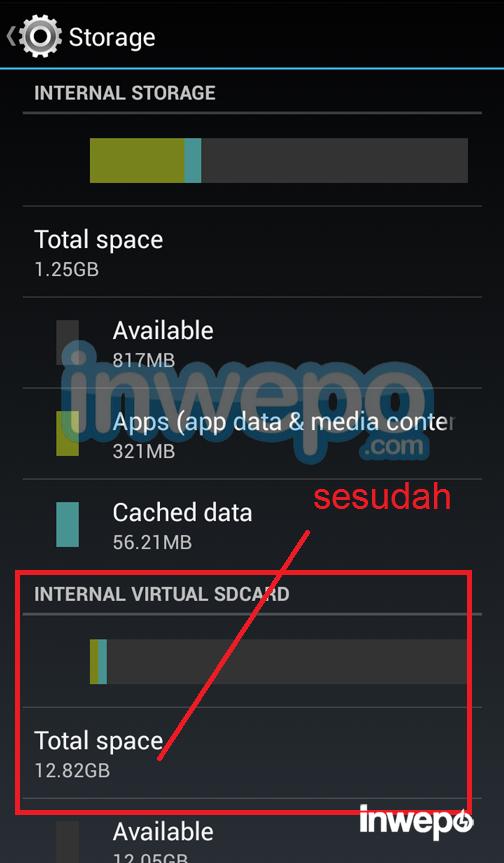The height and width of the screenshot is (863, 504).
Task: Select Available 817MB entry
Action: coord(252,342)
